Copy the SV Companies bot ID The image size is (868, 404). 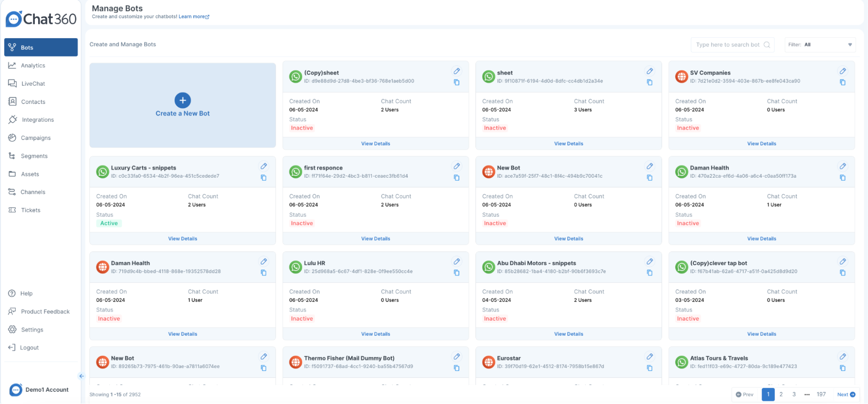coord(842,82)
